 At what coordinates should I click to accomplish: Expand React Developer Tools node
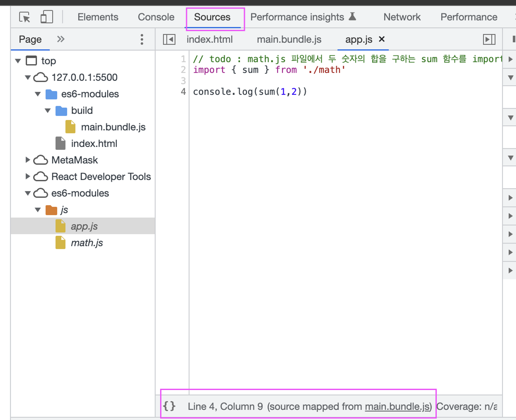coord(28,176)
